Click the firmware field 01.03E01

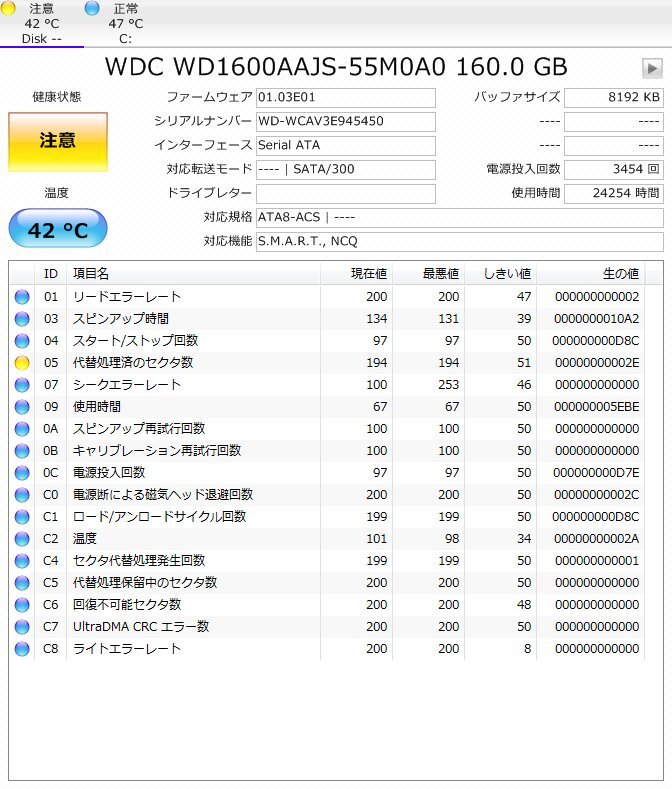click(x=345, y=98)
